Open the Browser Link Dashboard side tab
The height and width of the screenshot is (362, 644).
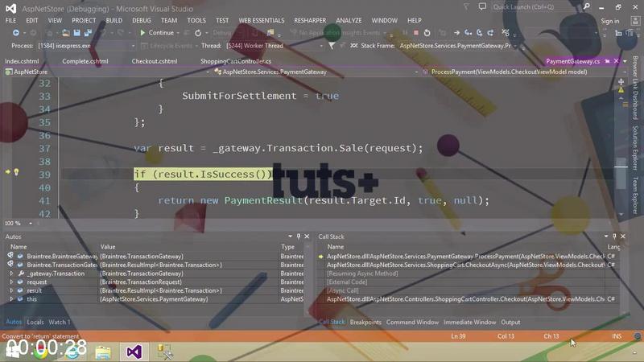coord(635,88)
